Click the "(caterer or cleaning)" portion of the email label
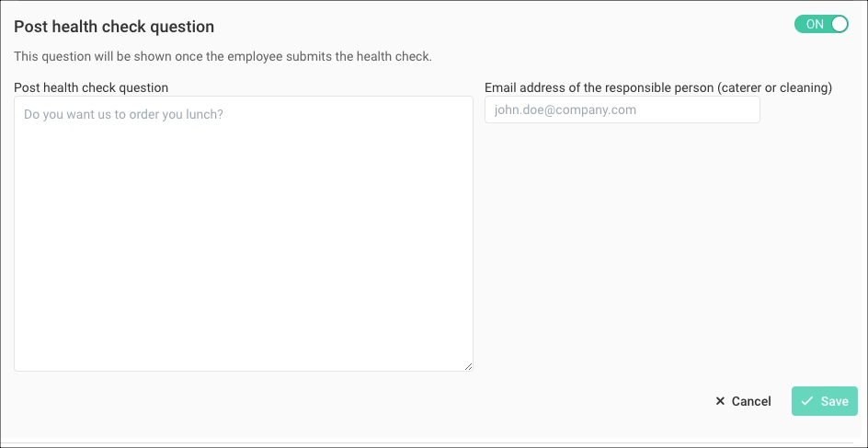 coord(774,87)
